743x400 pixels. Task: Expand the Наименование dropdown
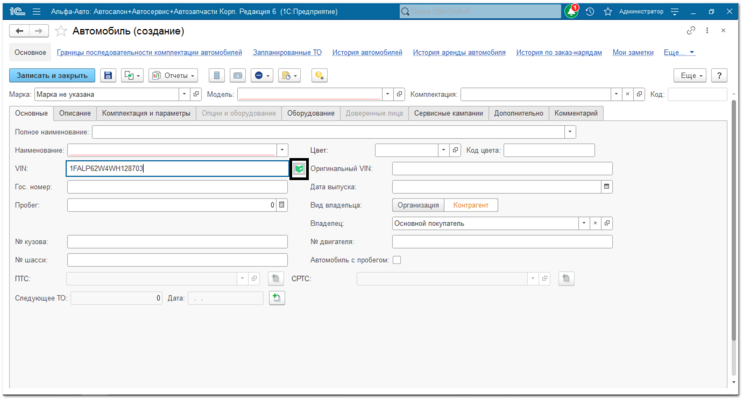click(282, 150)
